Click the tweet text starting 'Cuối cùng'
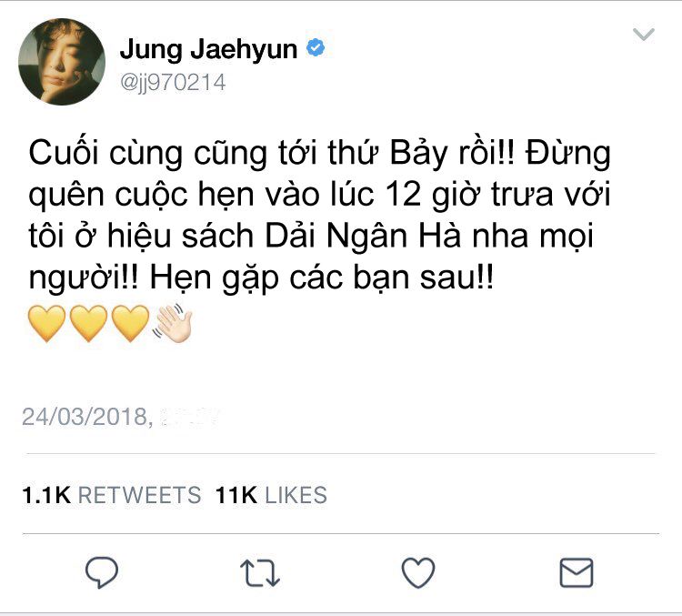The height and width of the screenshot is (616, 682). pyautogui.click(x=320, y=216)
